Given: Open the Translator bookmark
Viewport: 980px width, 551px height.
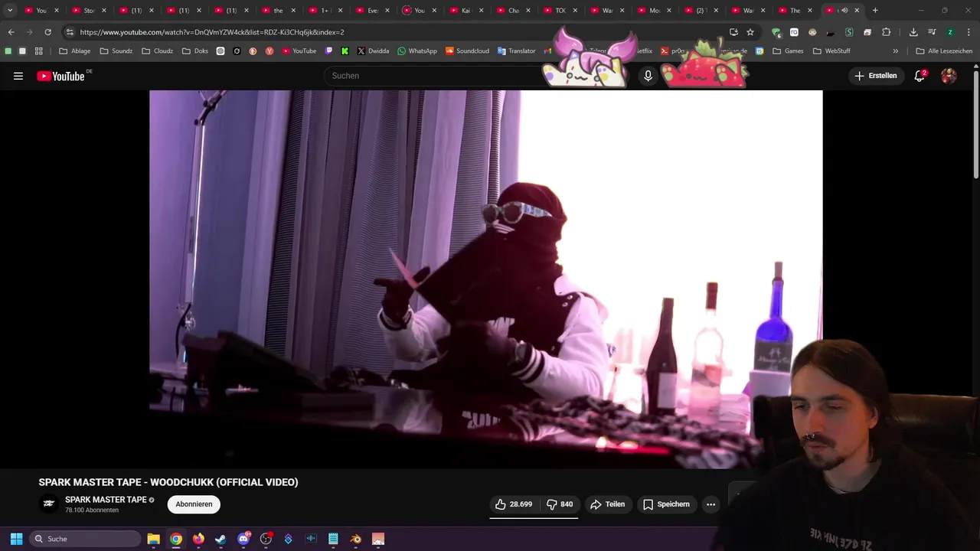Looking at the screenshot, I should [x=517, y=51].
